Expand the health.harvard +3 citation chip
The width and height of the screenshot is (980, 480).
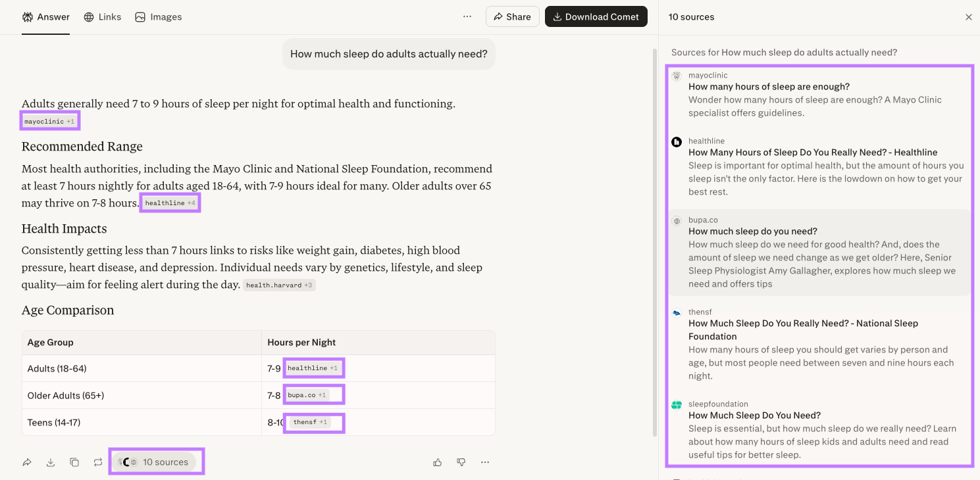pyautogui.click(x=279, y=285)
